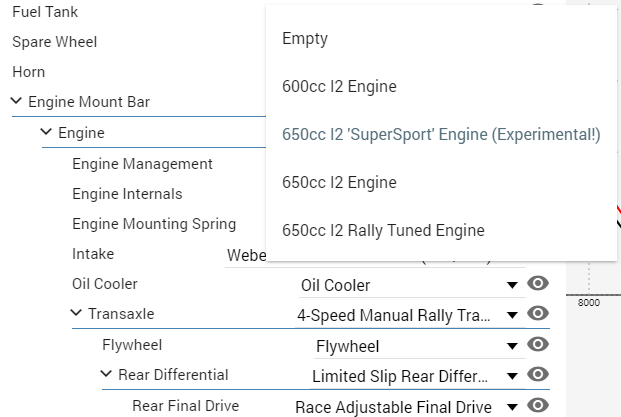Open the Oil Cooler dropdown arrow
The image size is (621, 417).
pyautogui.click(x=512, y=285)
